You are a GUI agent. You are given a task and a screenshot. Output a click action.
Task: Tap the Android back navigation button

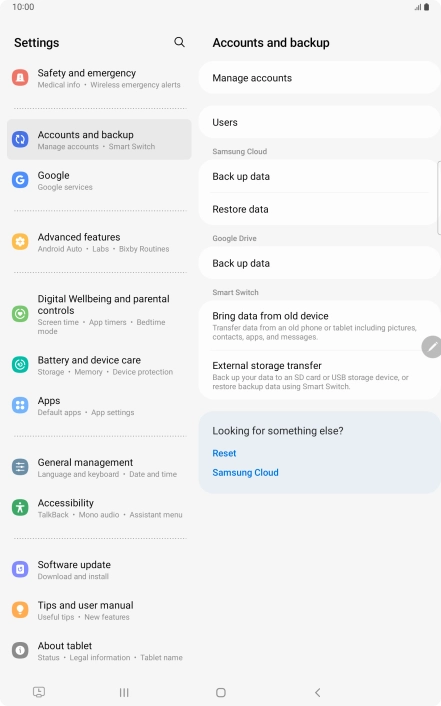(318, 692)
